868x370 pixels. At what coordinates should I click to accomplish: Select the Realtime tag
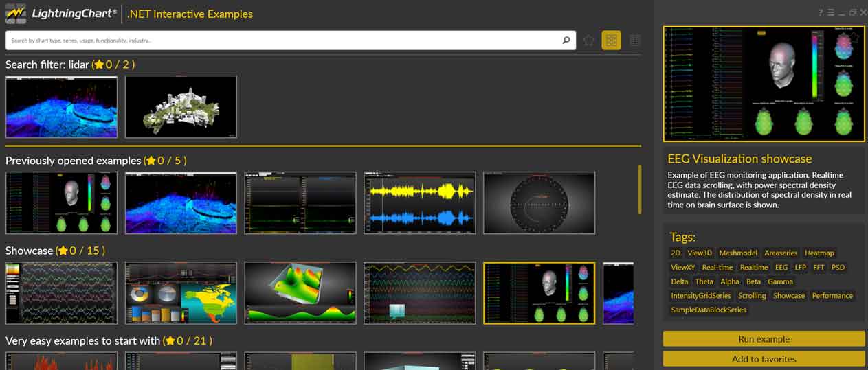[x=754, y=267]
